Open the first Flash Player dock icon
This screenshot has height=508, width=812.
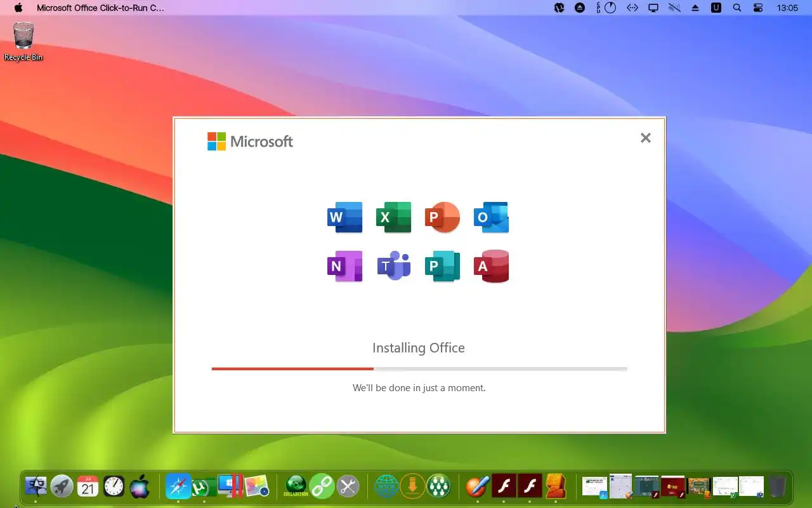tap(504, 486)
